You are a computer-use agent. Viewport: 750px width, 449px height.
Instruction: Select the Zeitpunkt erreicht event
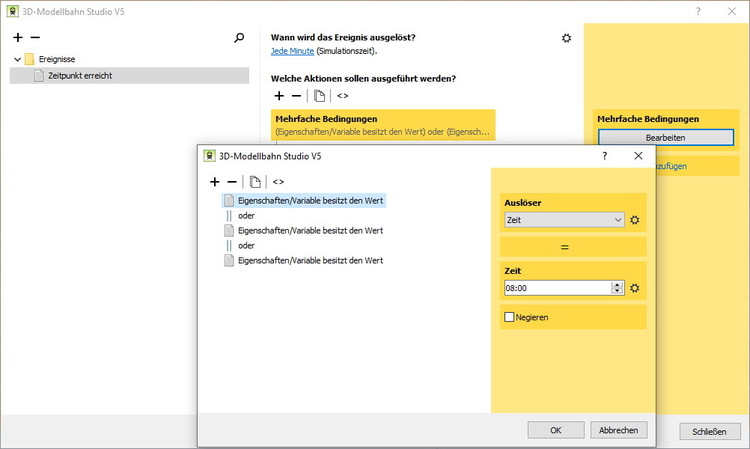[x=79, y=76]
